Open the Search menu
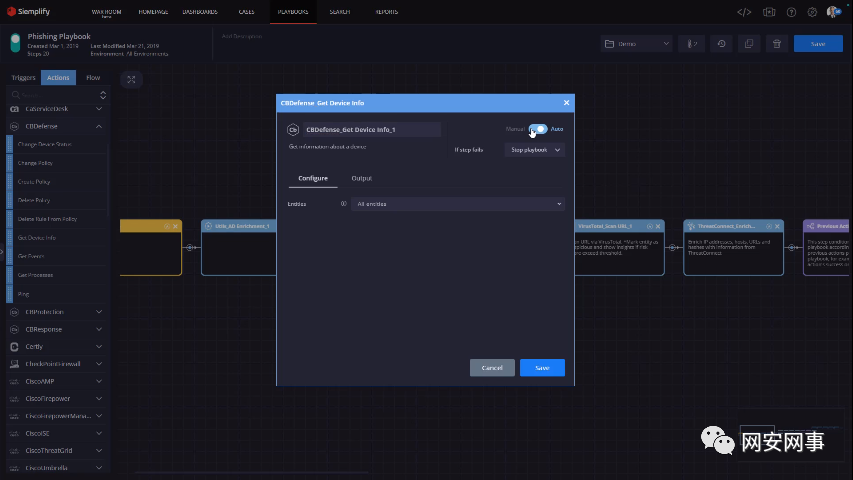This screenshot has width=853, height=480. pyautogui.click(x=339, y=12)
